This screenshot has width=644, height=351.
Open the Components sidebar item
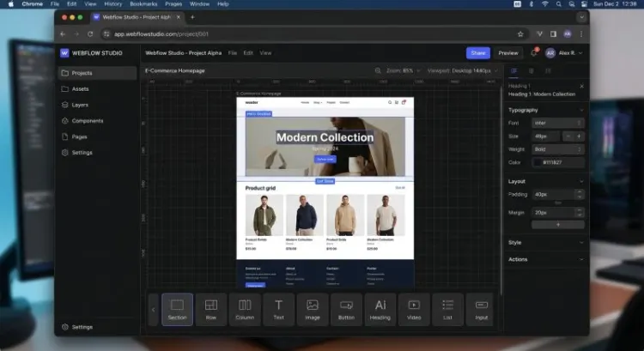click(x=97, y=121)
